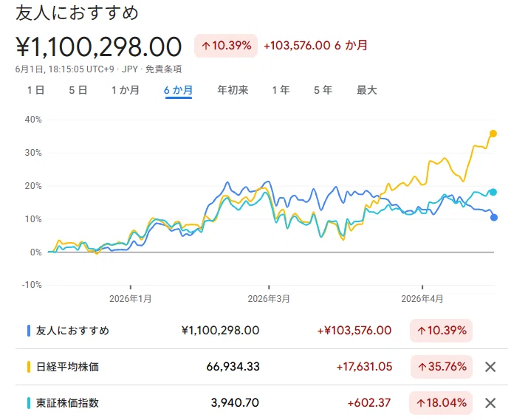Click the blue portfolio endpoint dot
The height and width of the screenshot is (420, 511).
tap(494, 217)
